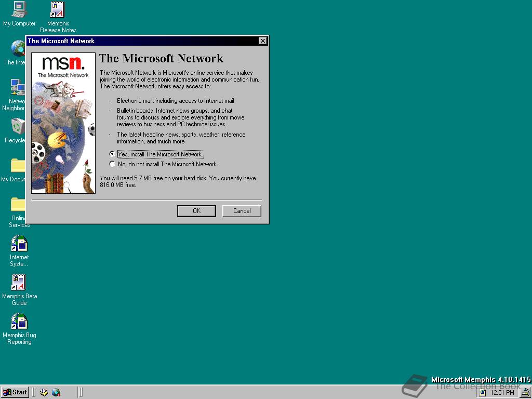Confirm the dialog with OK
Screen dimensions: 532x399
(196, 211)
